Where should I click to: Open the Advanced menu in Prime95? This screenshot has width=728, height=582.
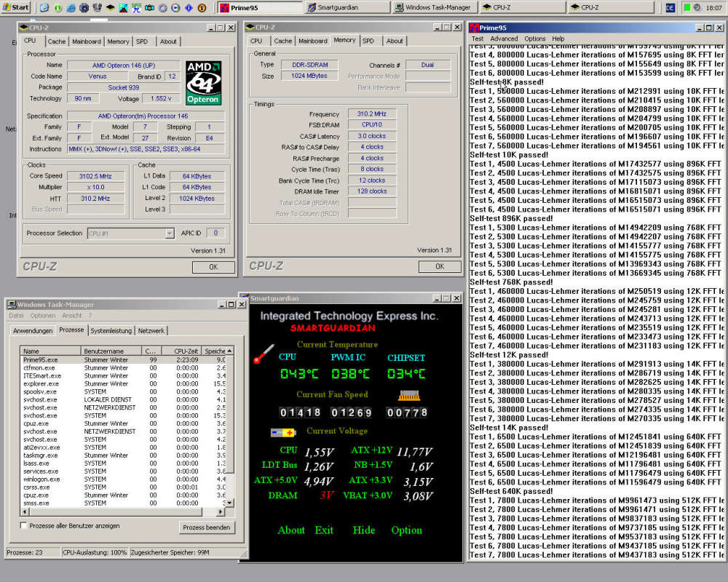(504, 39)
